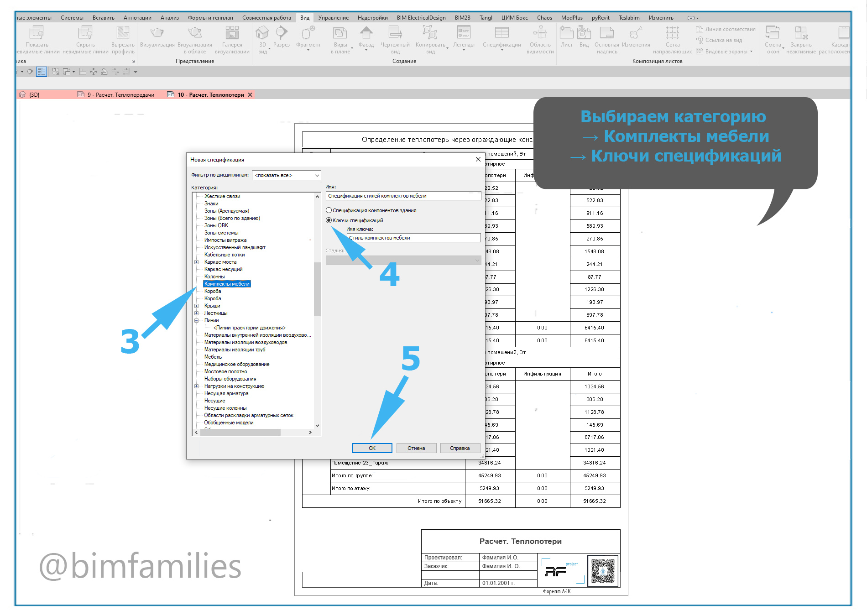Click the Имя ключа input field
867x616 pixels.
pyautogui.click(x=413, y=238)
